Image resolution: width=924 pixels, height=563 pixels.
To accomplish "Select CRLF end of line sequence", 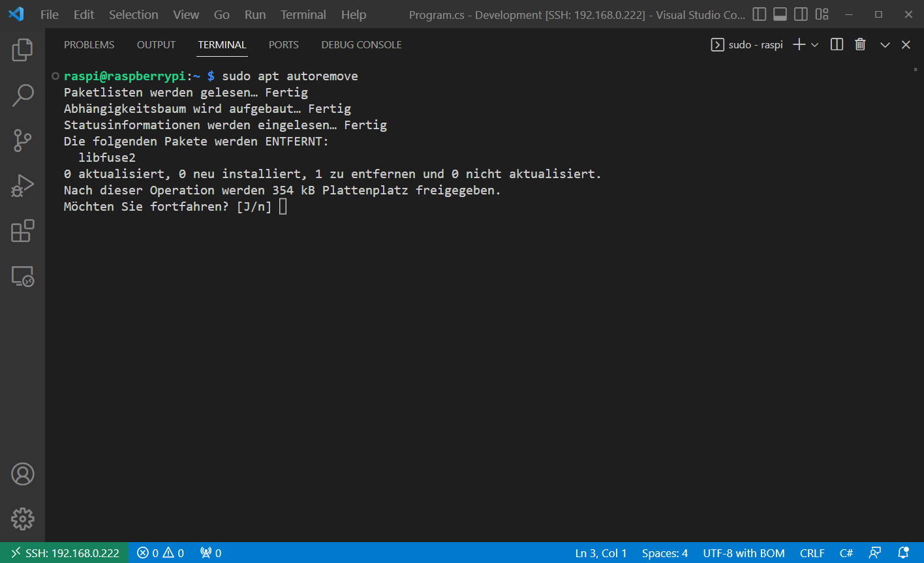I will 812,553.
